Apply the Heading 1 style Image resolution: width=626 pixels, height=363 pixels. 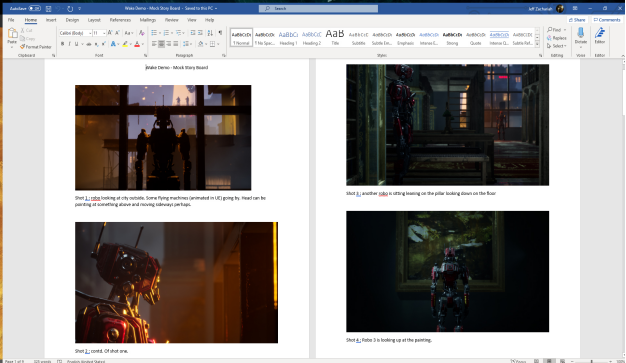tap(288, 38)
